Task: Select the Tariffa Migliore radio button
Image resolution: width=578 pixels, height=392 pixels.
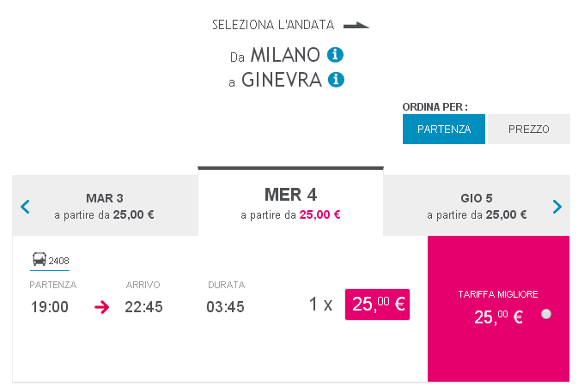Action: (x=546, y=314)
